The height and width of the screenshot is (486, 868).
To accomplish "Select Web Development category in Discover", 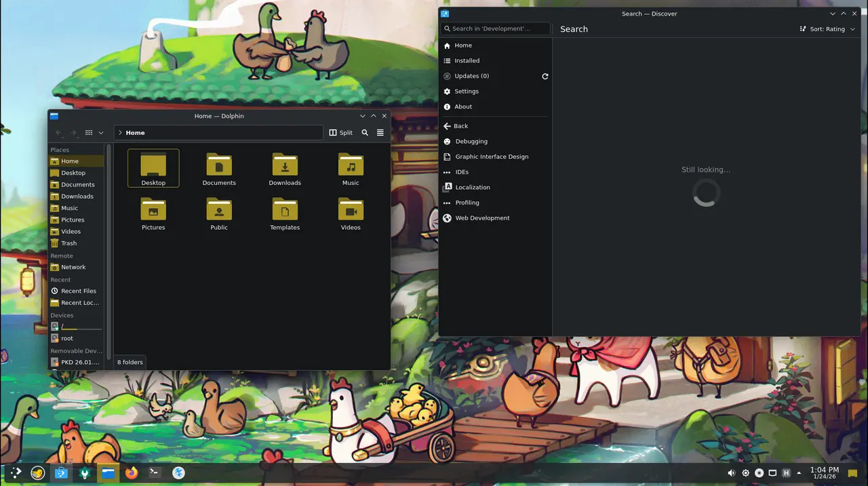I will click(482, 218).
